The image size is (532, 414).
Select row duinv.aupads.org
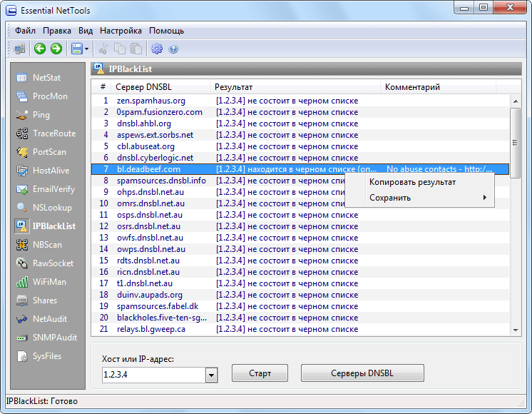pos(300,295)
